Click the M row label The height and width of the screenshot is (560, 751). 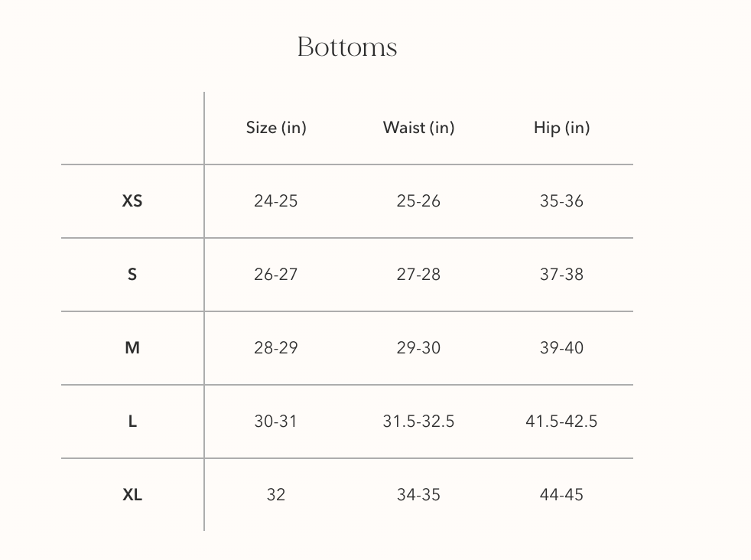coord(132,348)
